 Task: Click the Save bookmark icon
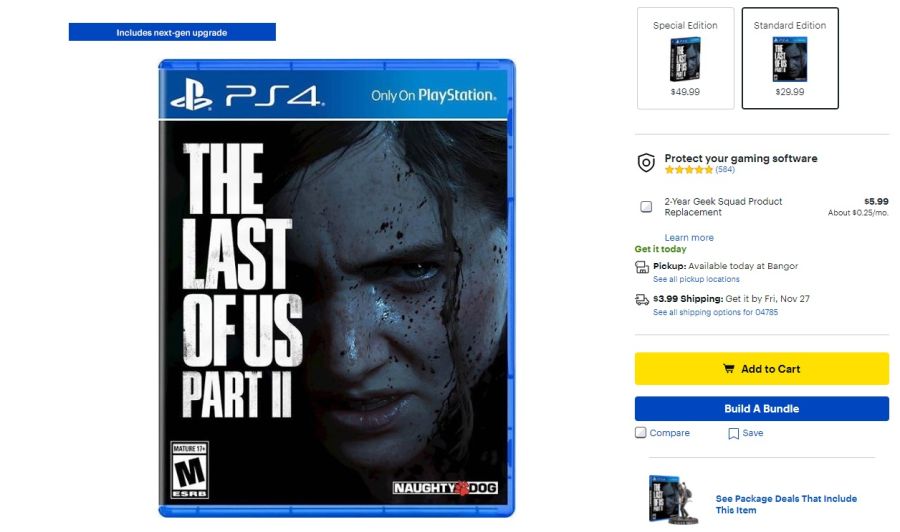pos(733,434)
